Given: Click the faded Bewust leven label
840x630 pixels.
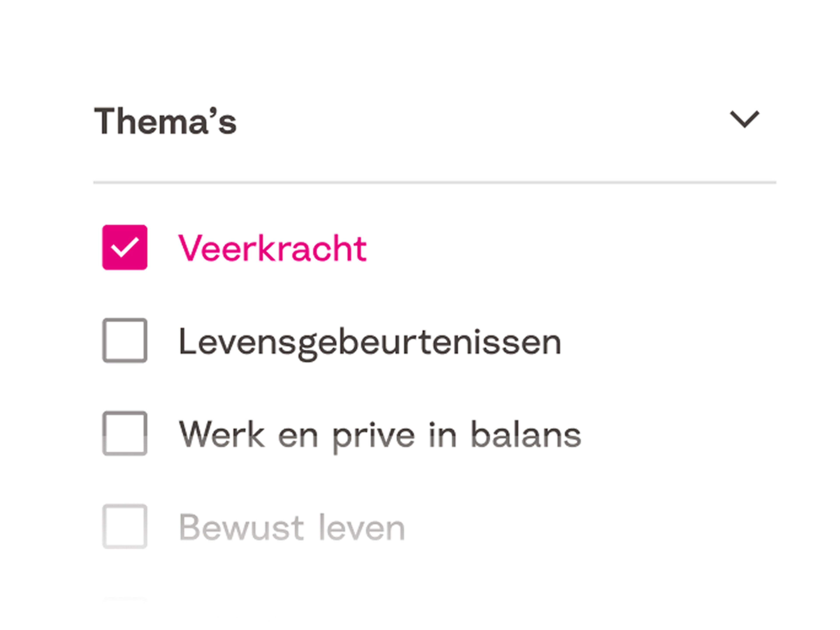Looking at the screenshot, I should coord(292,527).
